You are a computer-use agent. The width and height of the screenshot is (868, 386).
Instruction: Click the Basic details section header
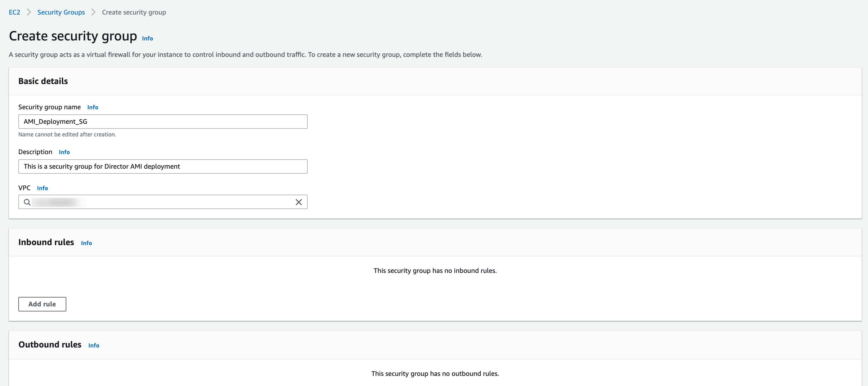(43, 81)
